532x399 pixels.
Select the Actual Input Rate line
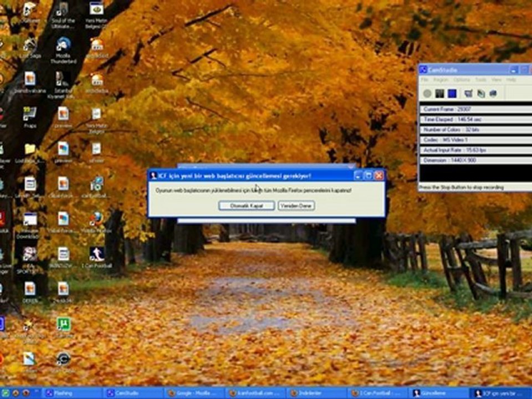click(x=476, y=150)
